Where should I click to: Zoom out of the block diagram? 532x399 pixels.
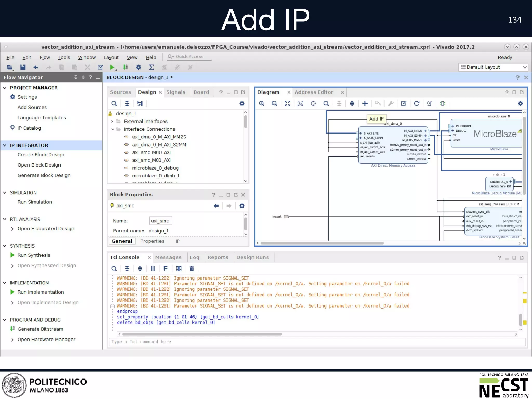pyautogui.click(x=274, y=103)
